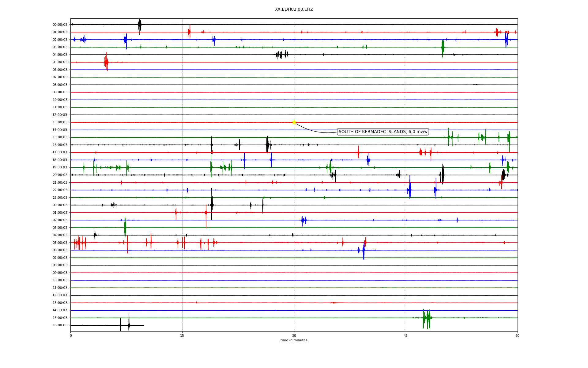Screen dimensions: 588x368
Task: Click the Kermadec Islands 6.0 mww annotation
Action: pos(383,132)
